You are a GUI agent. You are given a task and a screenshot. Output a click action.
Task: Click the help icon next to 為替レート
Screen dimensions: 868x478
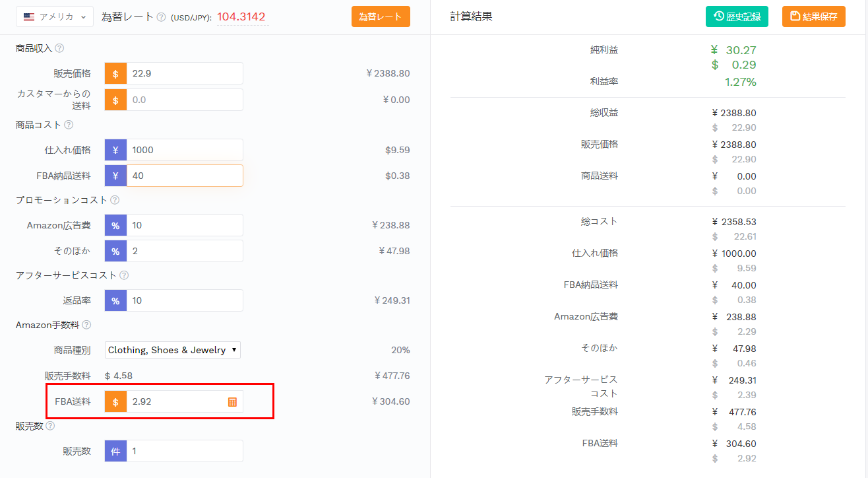(x=161, y=17)
